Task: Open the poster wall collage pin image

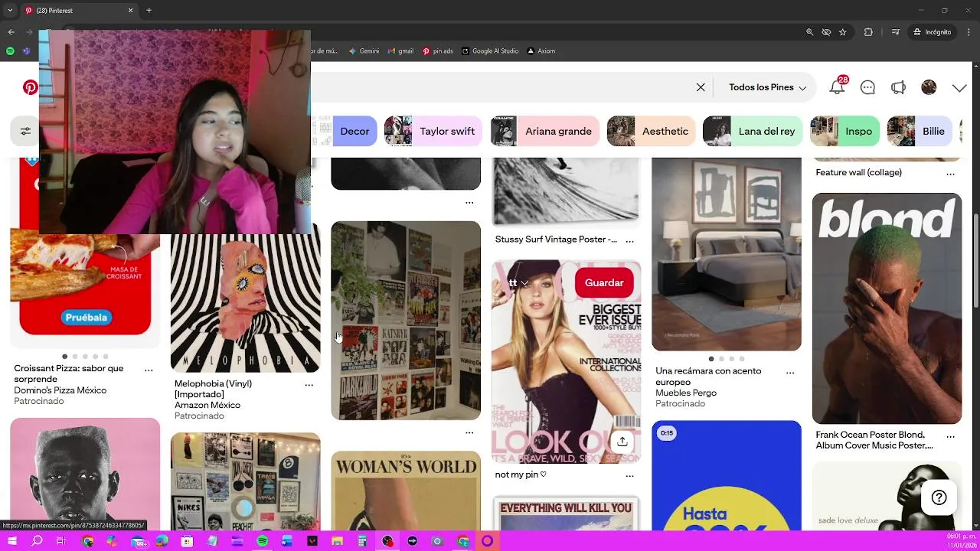Action: point(406,321)
